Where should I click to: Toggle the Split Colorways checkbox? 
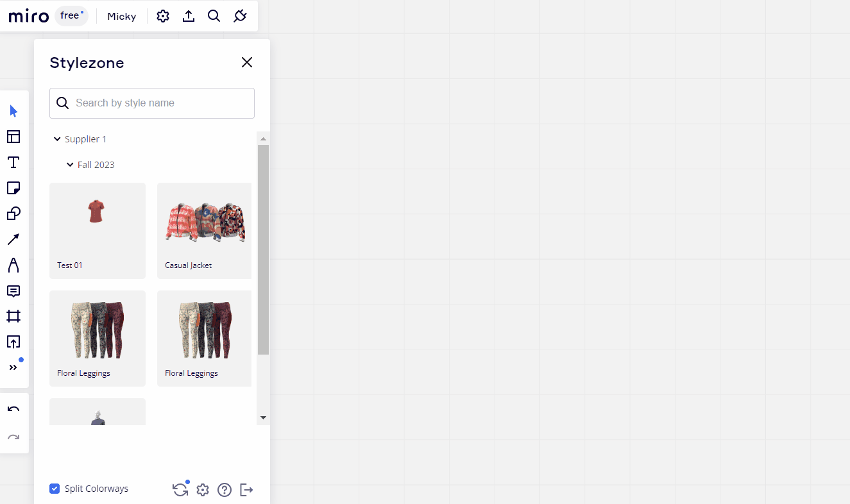coord(55,489)
